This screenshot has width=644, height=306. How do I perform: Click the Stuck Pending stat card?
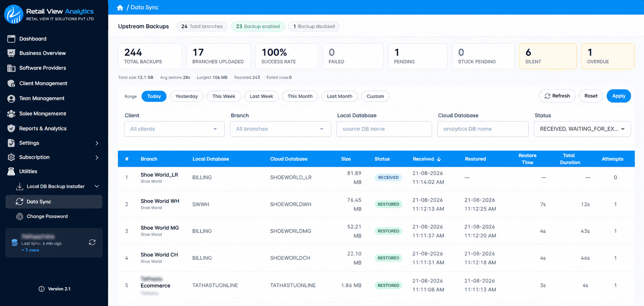pos(483,56)
